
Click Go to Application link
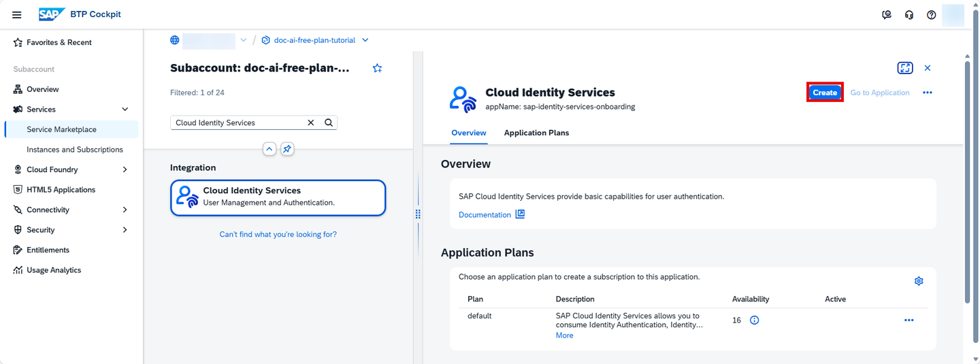coord(880,93)
